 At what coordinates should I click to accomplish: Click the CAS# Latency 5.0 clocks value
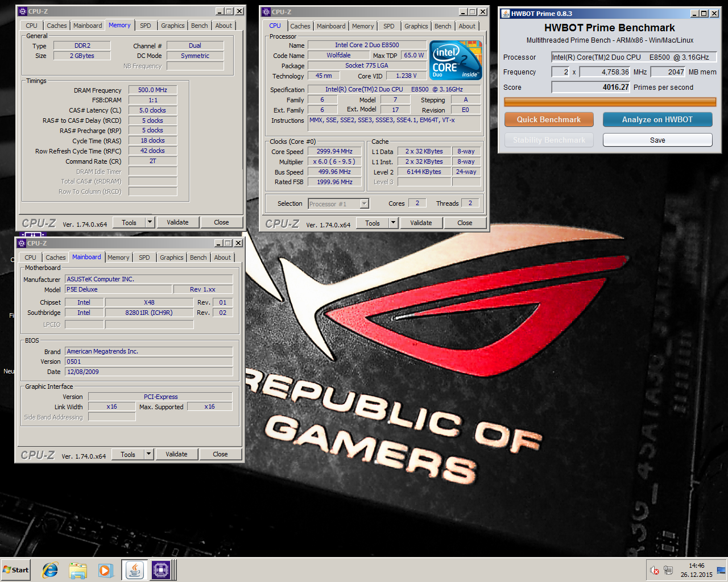(152, 110)
